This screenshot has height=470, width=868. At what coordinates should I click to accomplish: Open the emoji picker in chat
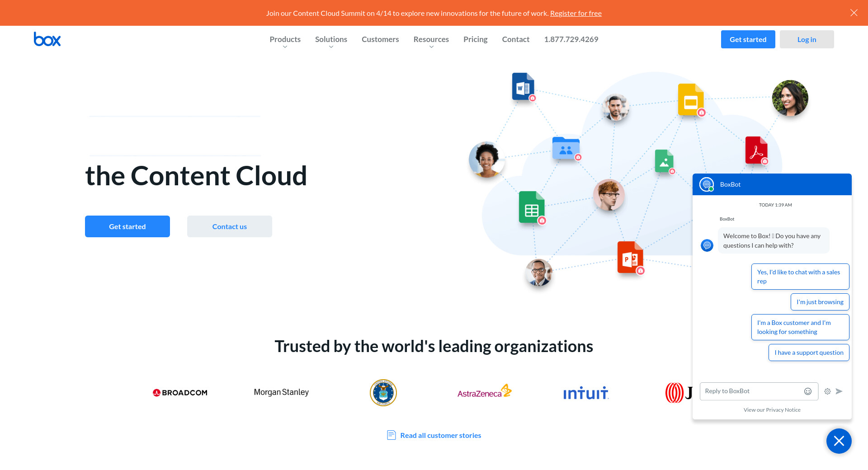coord(808,391)
